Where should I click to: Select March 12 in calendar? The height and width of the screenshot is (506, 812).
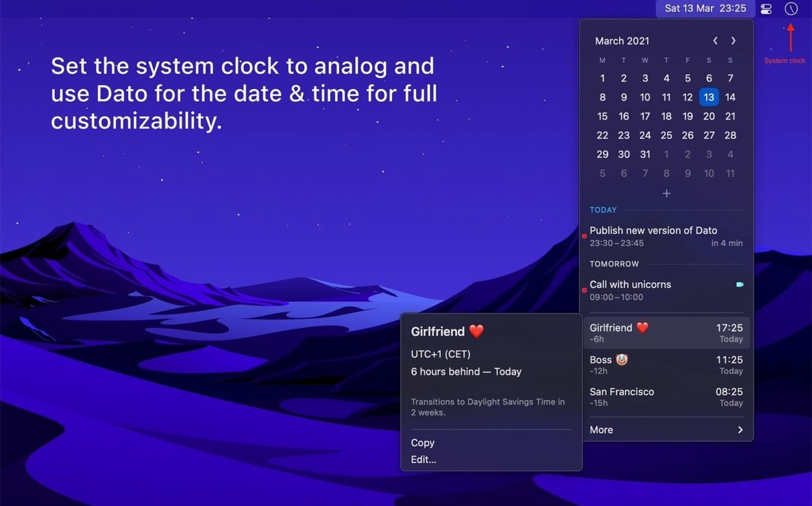pyautogui.click(x=687, y=97)
